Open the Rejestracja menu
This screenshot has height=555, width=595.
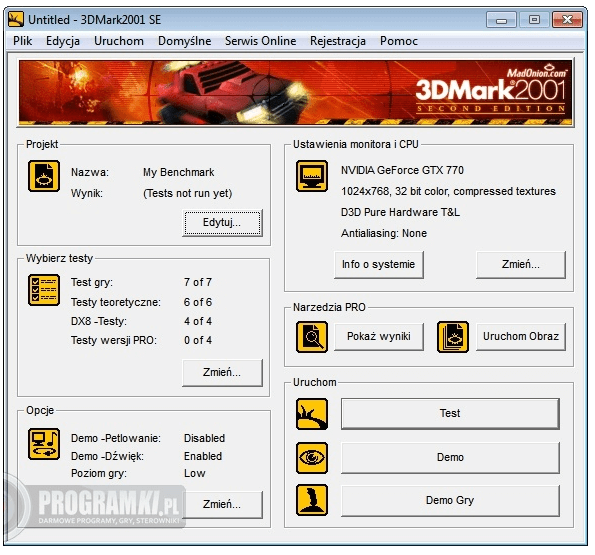[338, 41]
